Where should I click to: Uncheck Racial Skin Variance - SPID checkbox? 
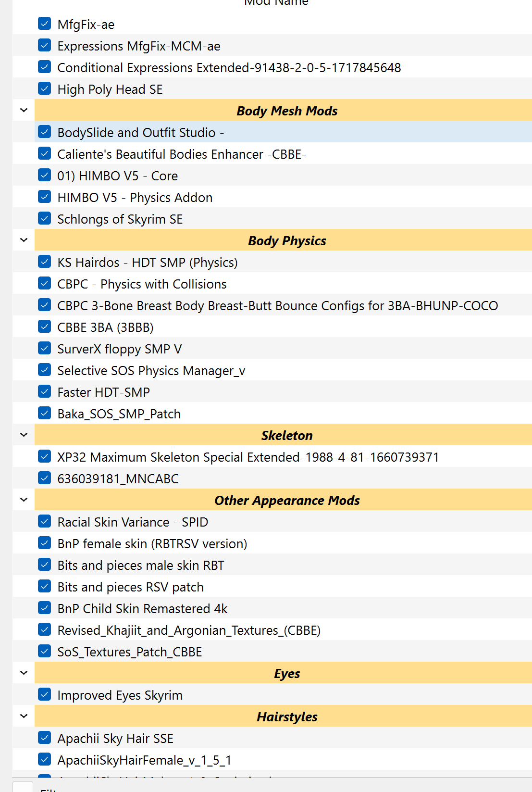tap(44, 521)
